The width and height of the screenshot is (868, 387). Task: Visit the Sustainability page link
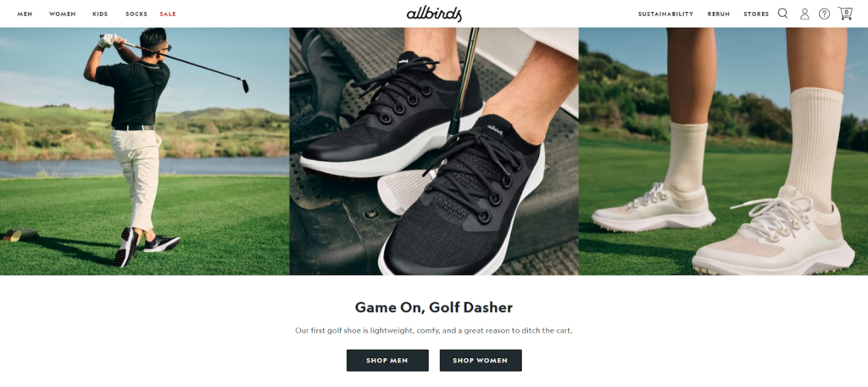point(665,14)
